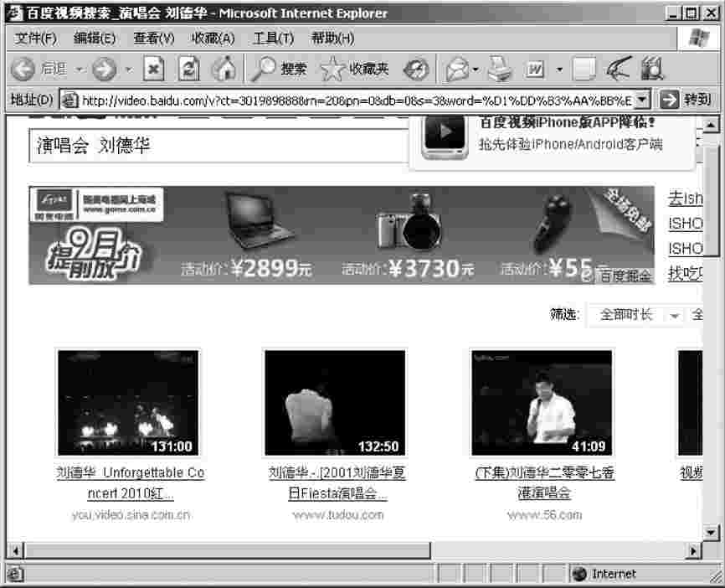Open the 搜索 search pane

[279, 69]
